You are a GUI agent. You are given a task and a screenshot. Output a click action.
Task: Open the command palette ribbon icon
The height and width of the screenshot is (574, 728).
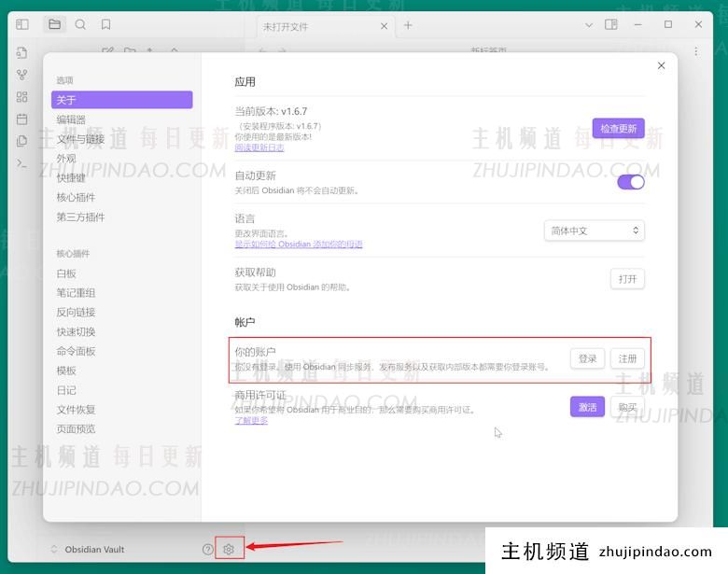[x=21, y=163]
